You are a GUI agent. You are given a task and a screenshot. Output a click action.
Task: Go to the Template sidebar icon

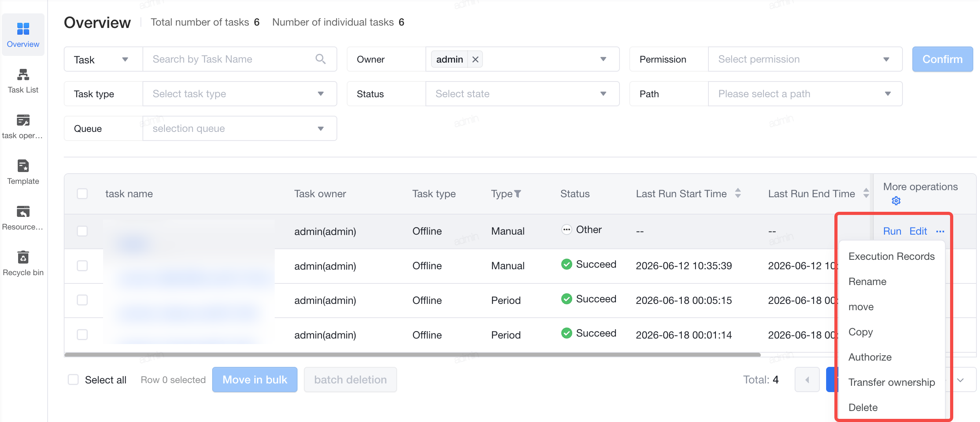pyautogui.click(x=23, y=166)
